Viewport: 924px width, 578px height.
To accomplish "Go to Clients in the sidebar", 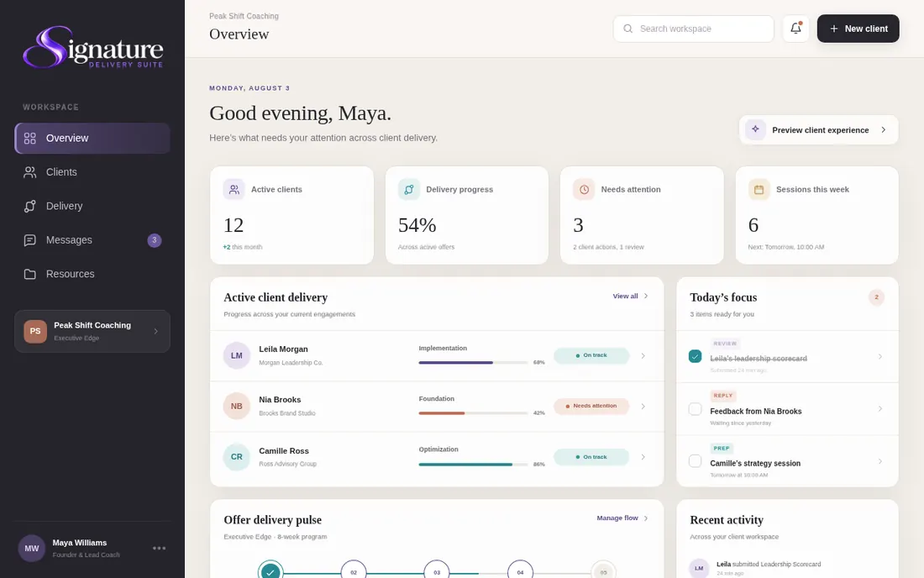I will pos(92,172).
